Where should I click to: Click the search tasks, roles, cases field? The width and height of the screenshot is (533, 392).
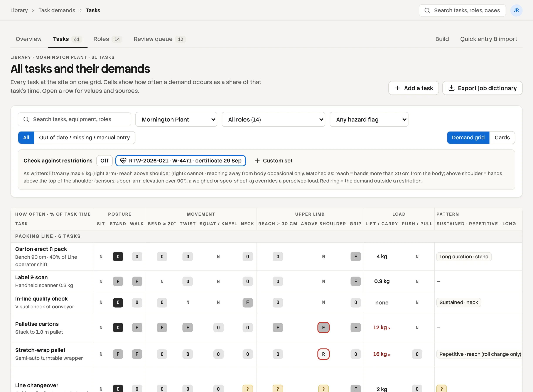click(x=462, y=10)
